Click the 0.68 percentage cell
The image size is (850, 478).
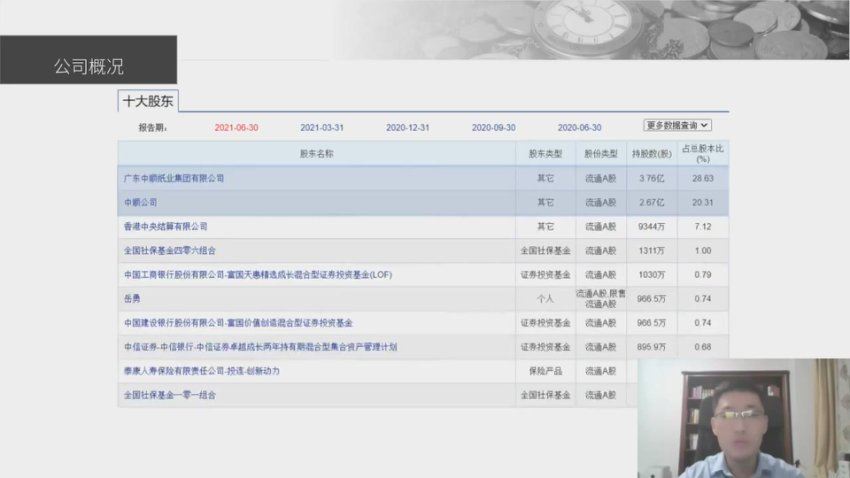click(x=703, y=347)
